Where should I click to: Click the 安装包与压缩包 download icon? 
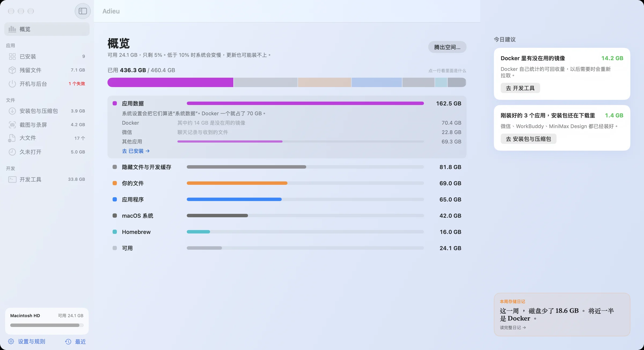[12, 111]
